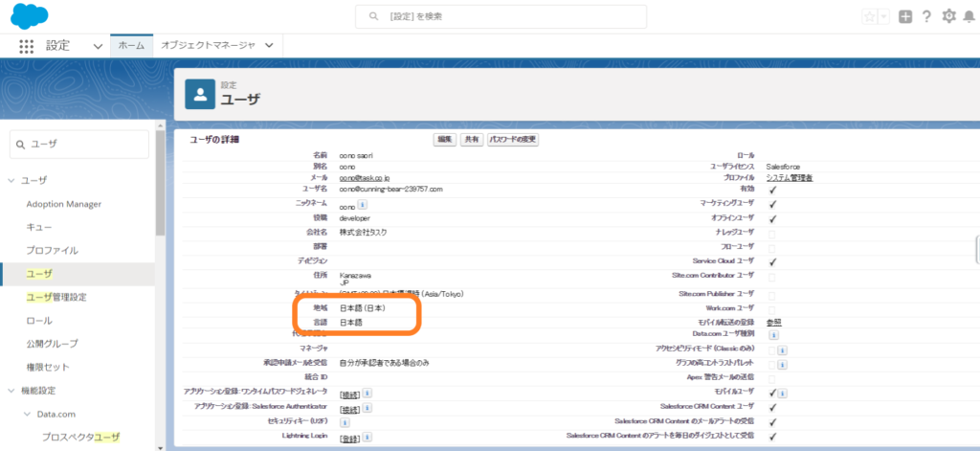The image size is (980, 451).
Task: Click the cono@cunning-bear-239757.com username value
Action: pyautogui.click(x=390, y=189)
